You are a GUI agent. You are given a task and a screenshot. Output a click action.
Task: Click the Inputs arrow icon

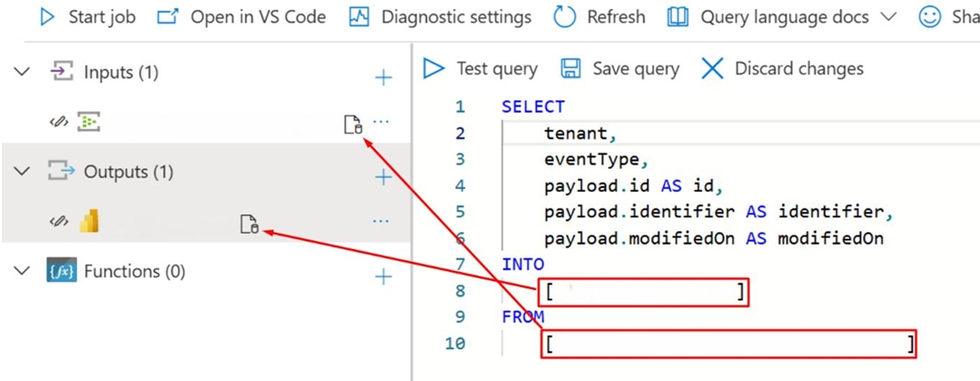(x=61, y=72)
